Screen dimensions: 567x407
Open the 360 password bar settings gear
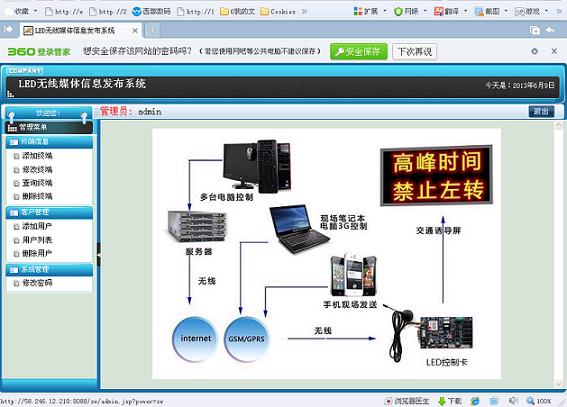534,51
